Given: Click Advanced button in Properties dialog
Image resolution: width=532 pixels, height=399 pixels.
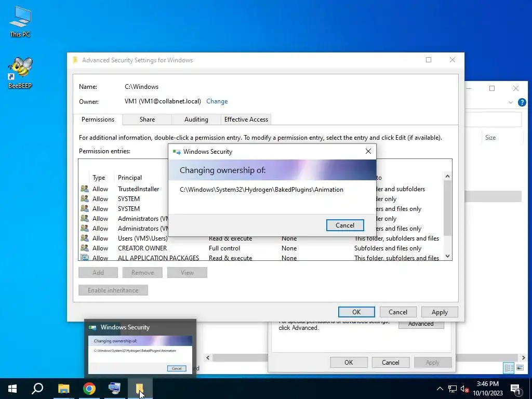Looking at the screenshot, I should (x=421, y=324).
